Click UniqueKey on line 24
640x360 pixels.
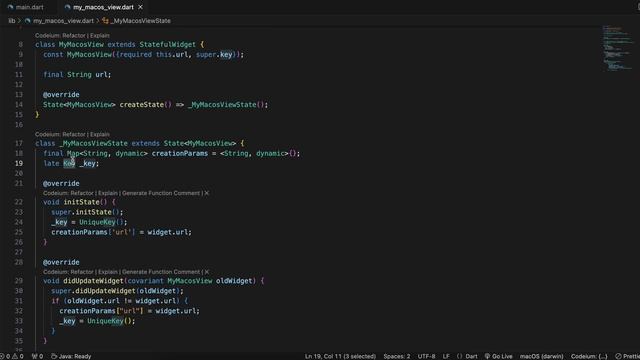(97, 222)
